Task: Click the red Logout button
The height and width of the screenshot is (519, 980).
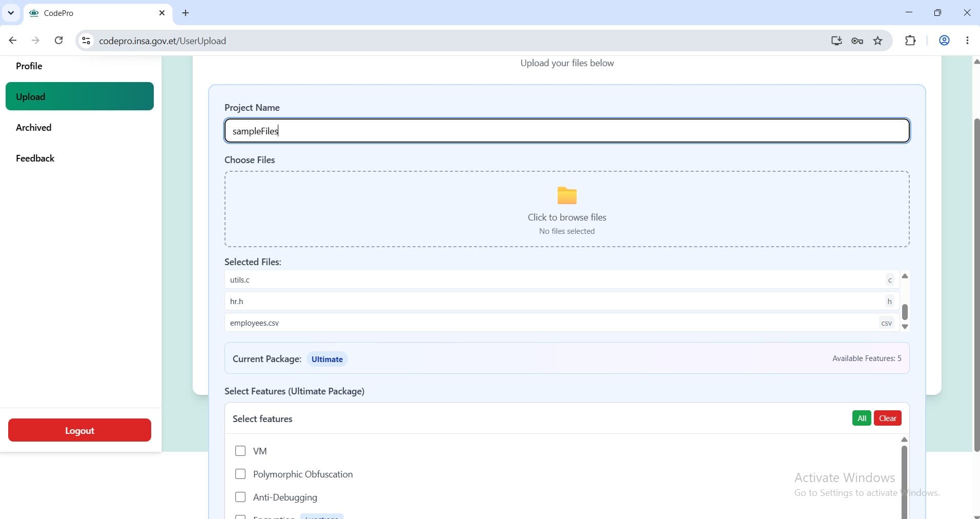Action: coord(79,430)
